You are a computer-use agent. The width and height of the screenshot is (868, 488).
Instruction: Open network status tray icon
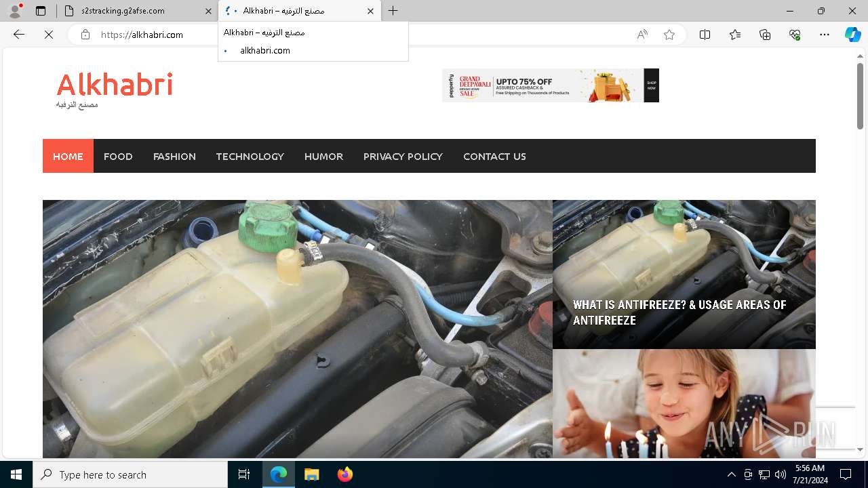tap(764, 474)
